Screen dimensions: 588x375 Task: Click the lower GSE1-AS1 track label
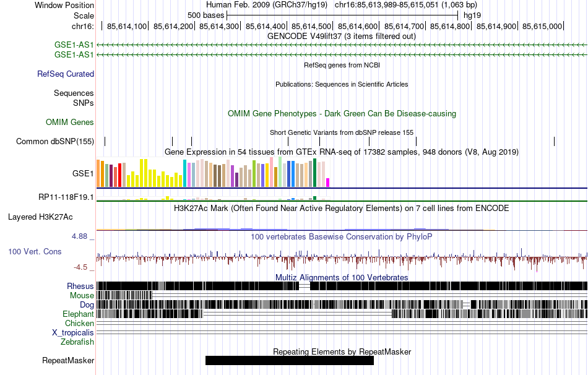pos(74,54)
